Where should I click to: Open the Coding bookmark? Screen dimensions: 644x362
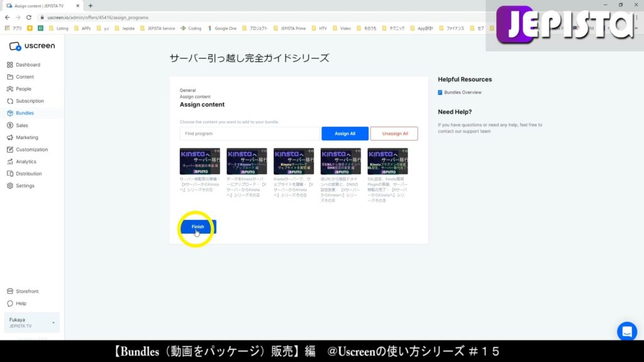(x=191, y=28)
